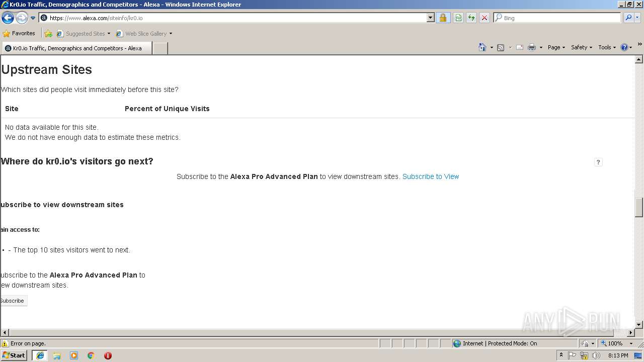Open the Tools menu
644x362 pixels.
[607, 47]
